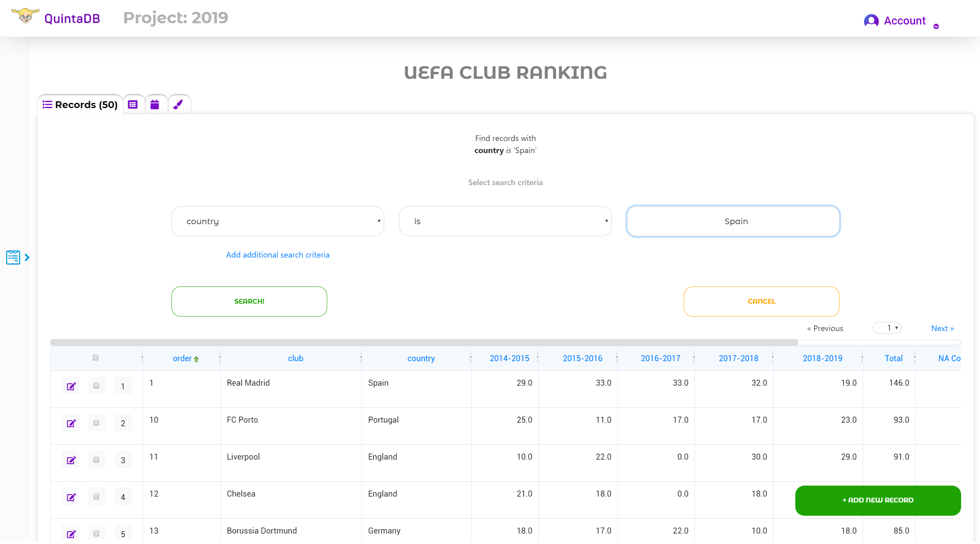The image size is (980, 544).
Task: Click the Account link text
Action: 905,20
